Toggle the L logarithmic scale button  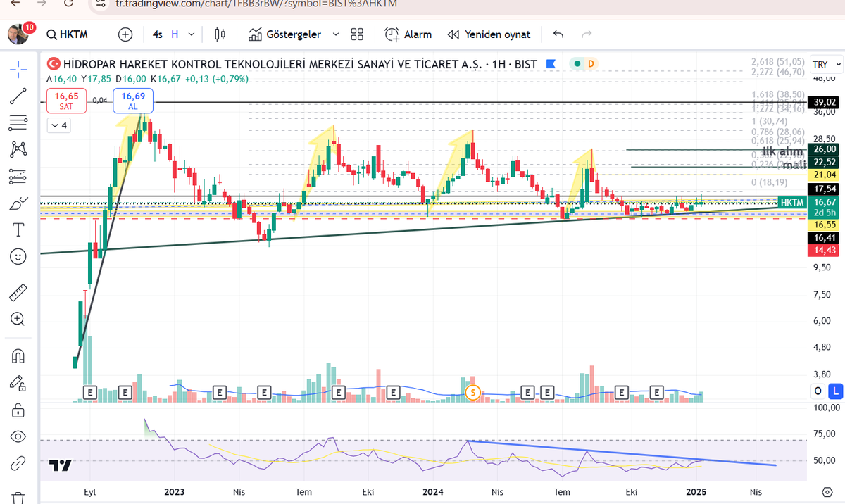pyautogui.click(x=837, y=391)
